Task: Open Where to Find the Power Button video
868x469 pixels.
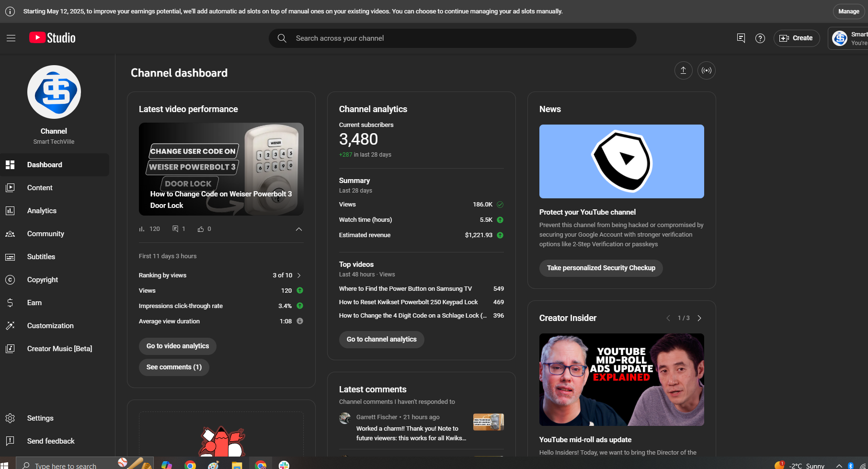Action: point(405,289)
